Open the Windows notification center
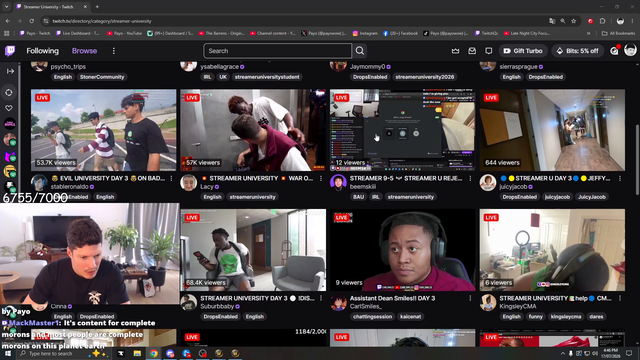This screenshot has width=640, height=360. (629, 353)
